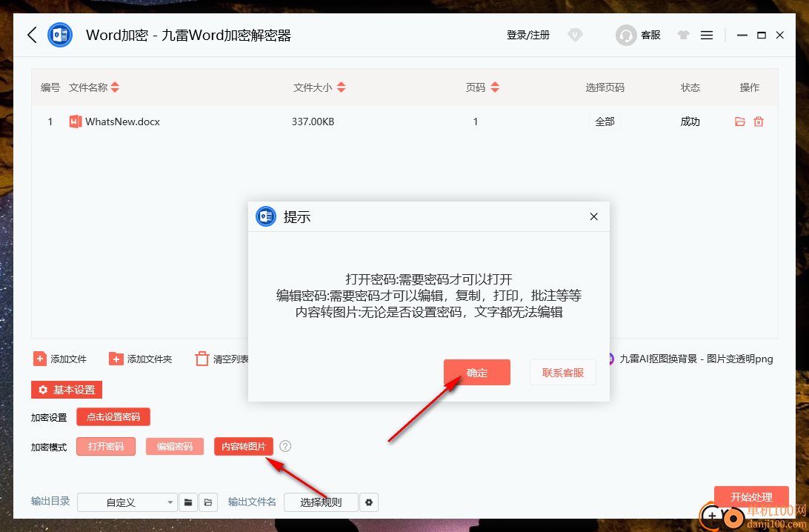Click 联系客服 in the dialog

coord(563,373)
